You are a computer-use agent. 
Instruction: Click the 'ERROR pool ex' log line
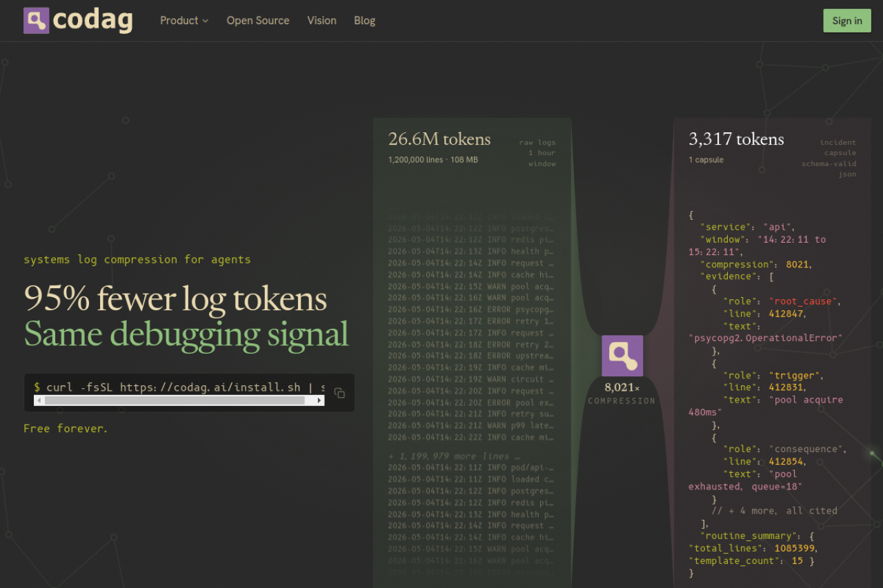point(470,403)
